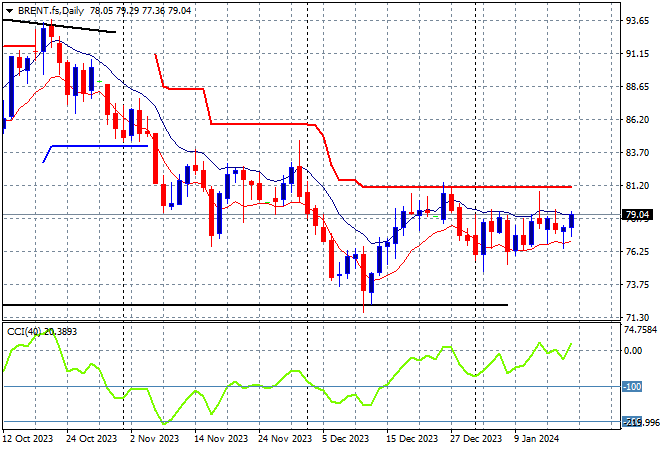Click the 71.30 price axis label
660x450 pixels.
tap(637, 317)
